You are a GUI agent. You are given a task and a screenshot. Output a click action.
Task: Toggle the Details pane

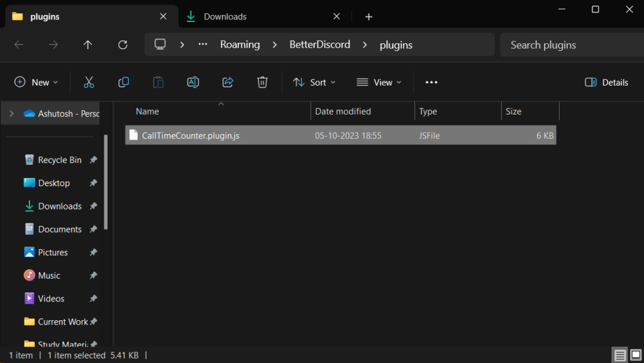[x=606, y=82]
